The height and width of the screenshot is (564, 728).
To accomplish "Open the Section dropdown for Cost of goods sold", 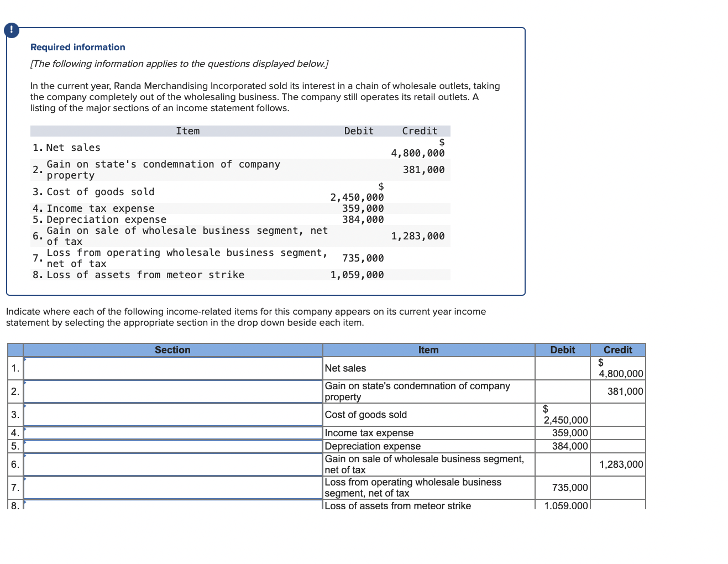I will click(x=172, y=414).
